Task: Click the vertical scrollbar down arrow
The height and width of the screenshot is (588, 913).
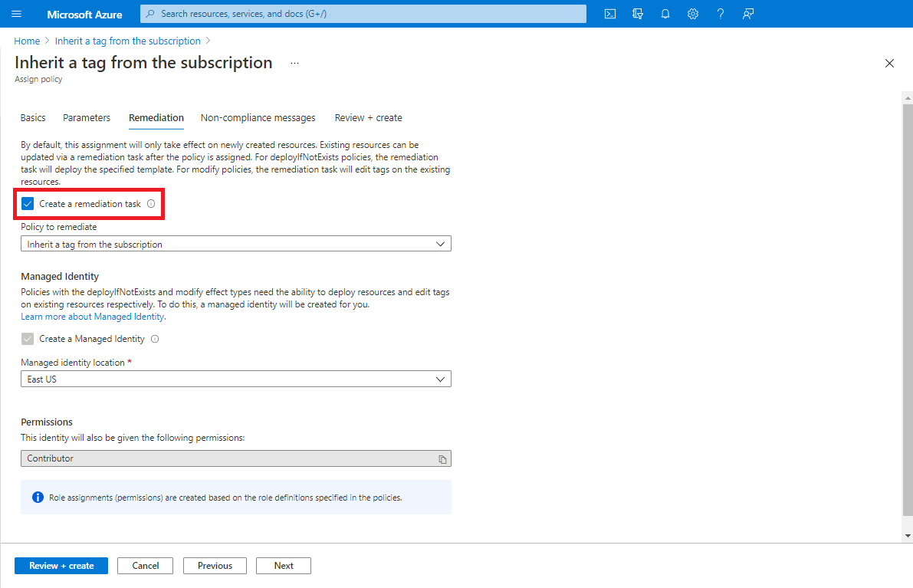Action: [x=908, y=535]
